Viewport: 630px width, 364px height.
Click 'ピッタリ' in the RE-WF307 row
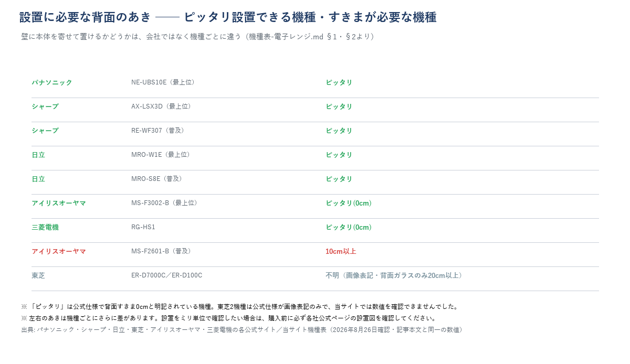point(339,131)
